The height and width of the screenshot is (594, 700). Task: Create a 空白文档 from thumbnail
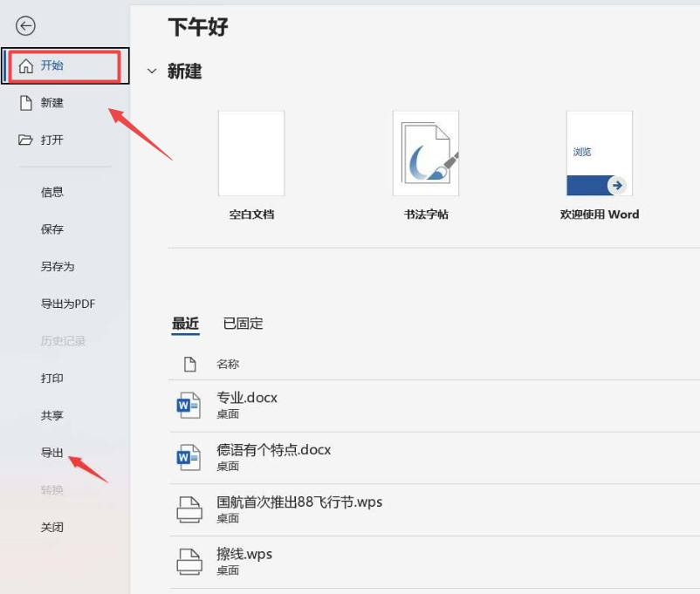[251, 154]
